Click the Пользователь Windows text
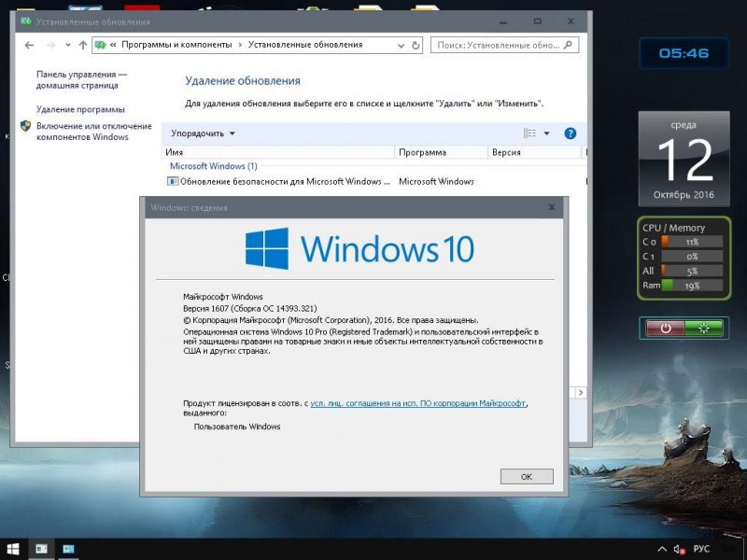The width and height of the screenshot is (747, 560). coord(237,427)
